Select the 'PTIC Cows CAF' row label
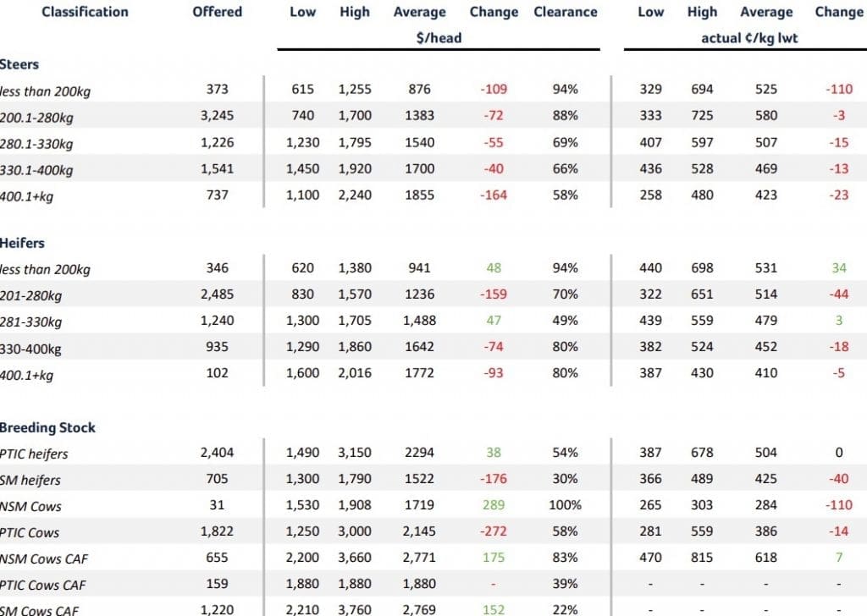This screenshot has width=867, height=616. pyautogui.click(x=42, y=586)
